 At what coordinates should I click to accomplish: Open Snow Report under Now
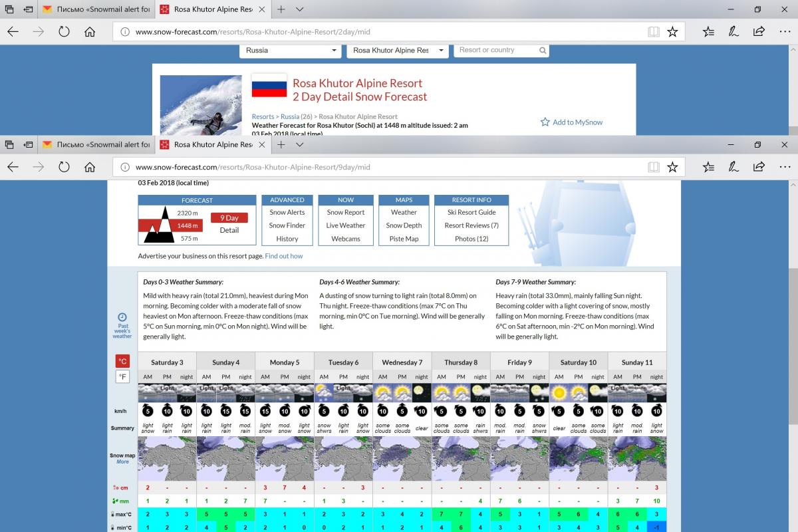346,212
